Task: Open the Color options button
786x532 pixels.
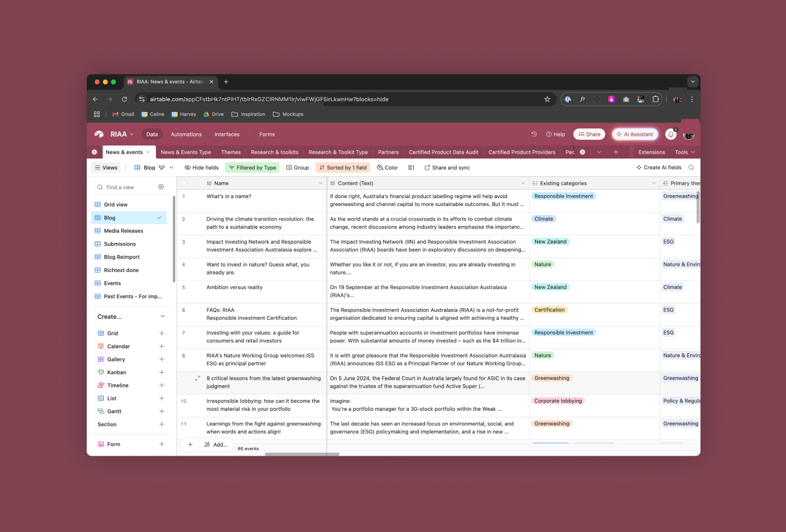Action: tap(388, 168)
